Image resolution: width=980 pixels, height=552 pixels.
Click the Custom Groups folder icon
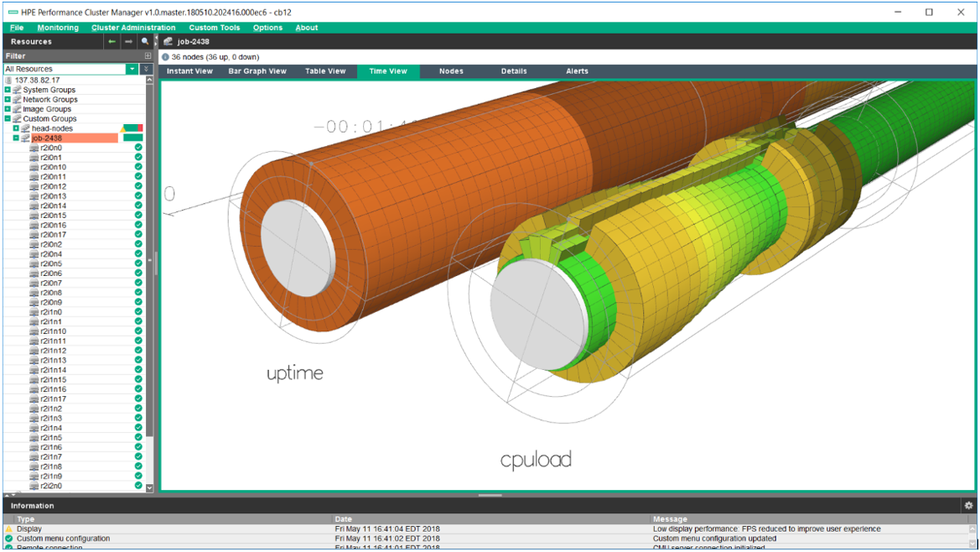click(17, 119)
